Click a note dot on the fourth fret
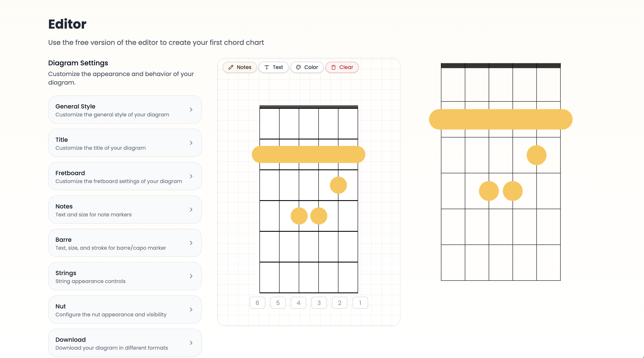 pyautogui.click(x=299, y=216)
